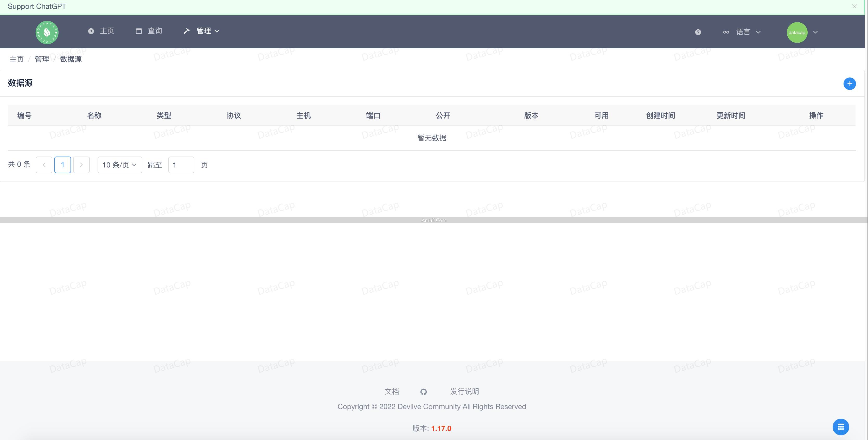Click the chain link icon in navbar
Image resolution: width=868 pixels, height=440 pixels.
pos(726,32)
